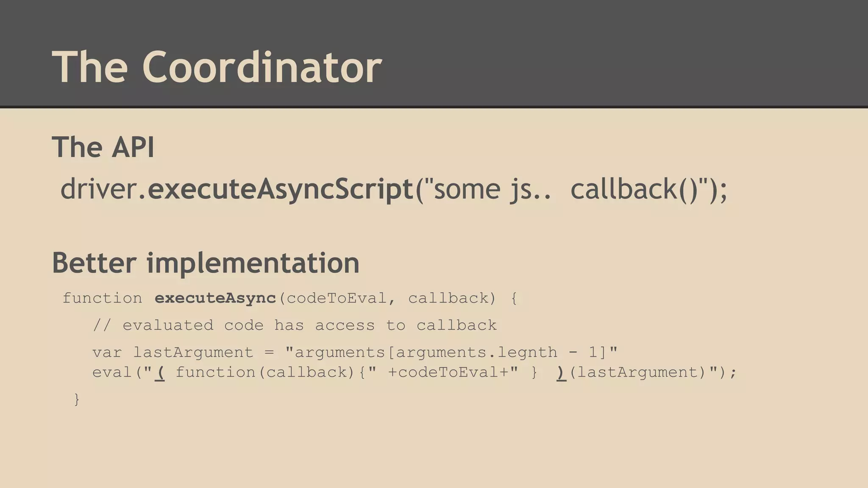Viewport: 868px width, 488px height.
Task: Click the 'function executeAsync(codeToEval, callback) {' line
Action: pos(290,298)
